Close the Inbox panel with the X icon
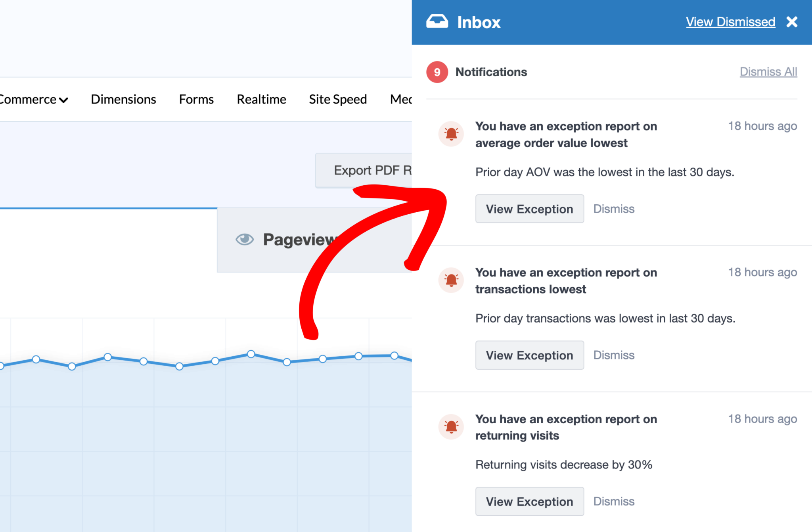Image resolution: width=812 pixels, height=532 pixels. (792, 22)
